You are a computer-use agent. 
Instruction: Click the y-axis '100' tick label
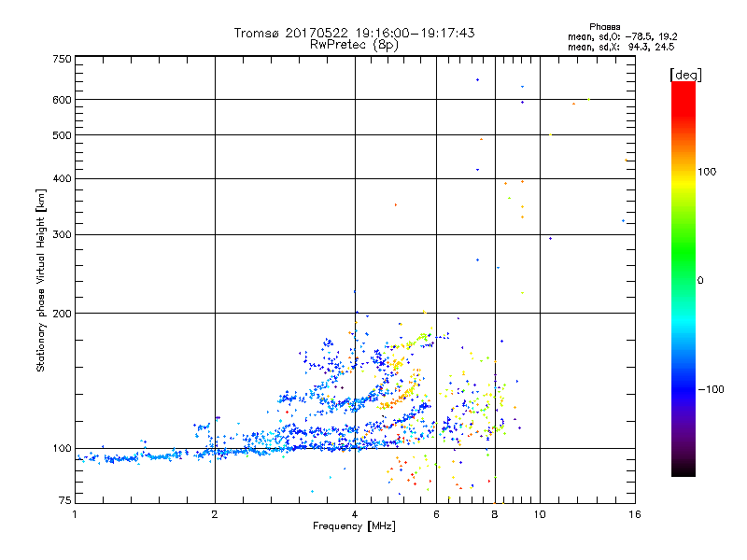coord(62,449)
